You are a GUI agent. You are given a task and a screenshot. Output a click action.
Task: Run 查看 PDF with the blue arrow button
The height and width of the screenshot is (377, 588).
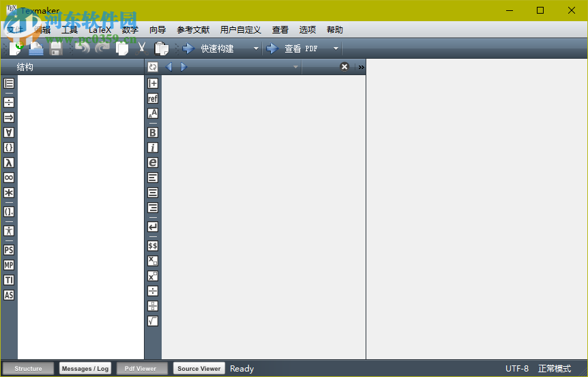tap(272, 48)
